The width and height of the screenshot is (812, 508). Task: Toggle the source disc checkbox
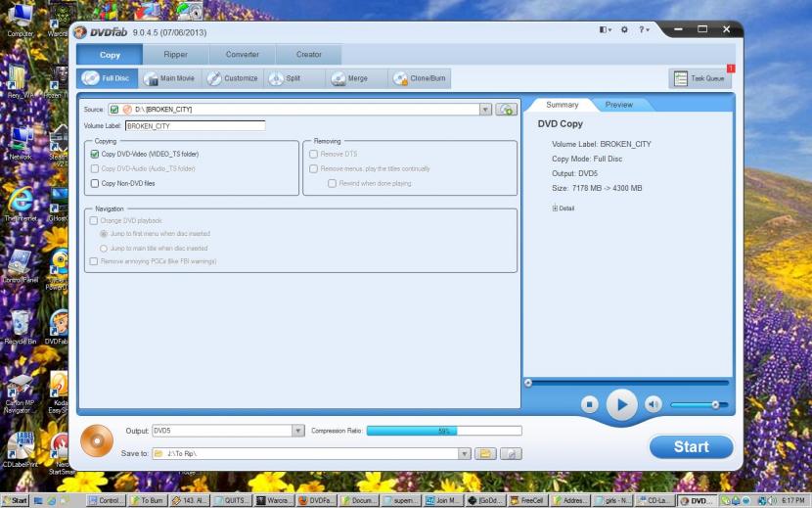(114, 110)
